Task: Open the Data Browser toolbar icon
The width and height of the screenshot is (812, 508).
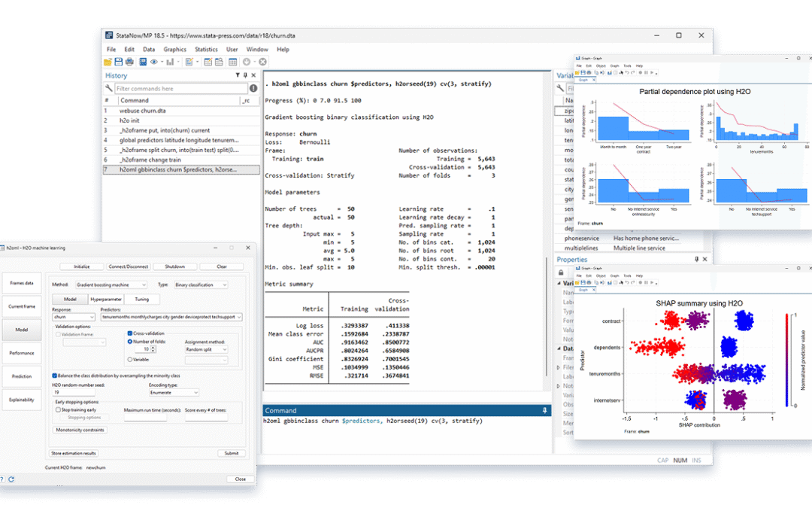Action: [x=219, y=62]
